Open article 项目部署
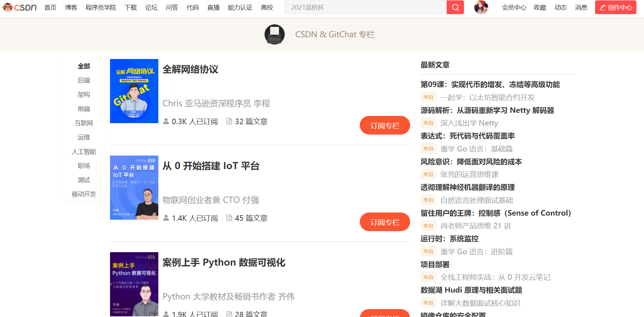Image resolution: width=644 pixels, height=317 pixels. click(435, 265)
